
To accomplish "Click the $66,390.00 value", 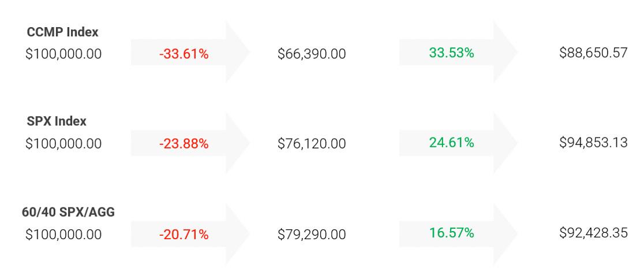I will pos(312,54).
